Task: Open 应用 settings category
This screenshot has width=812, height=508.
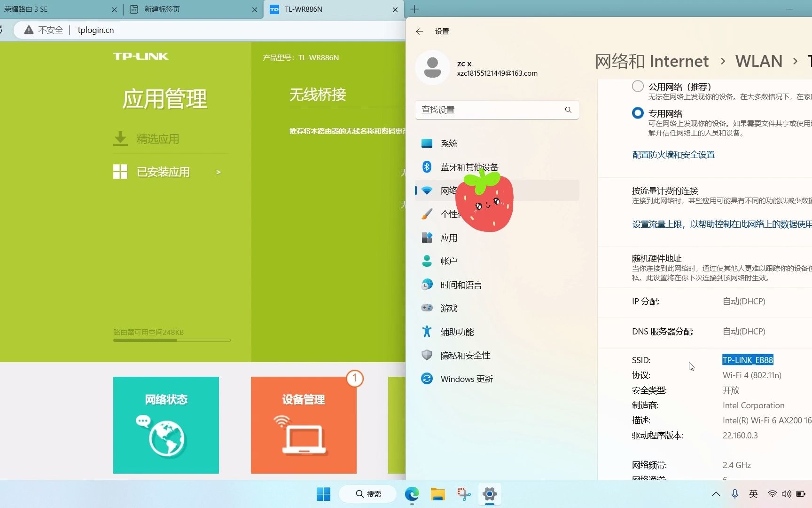Action: tap(497, 238)
